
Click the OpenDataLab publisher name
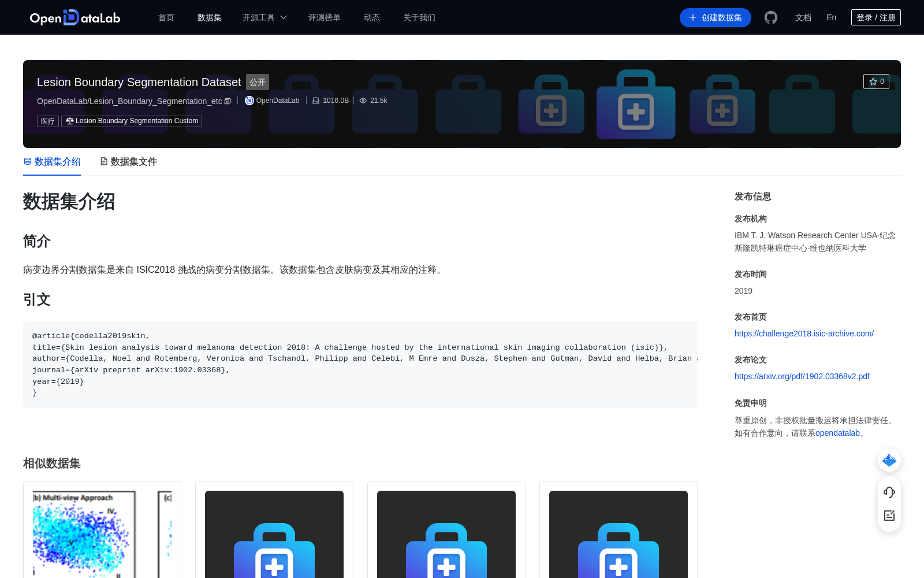point(278,101)
